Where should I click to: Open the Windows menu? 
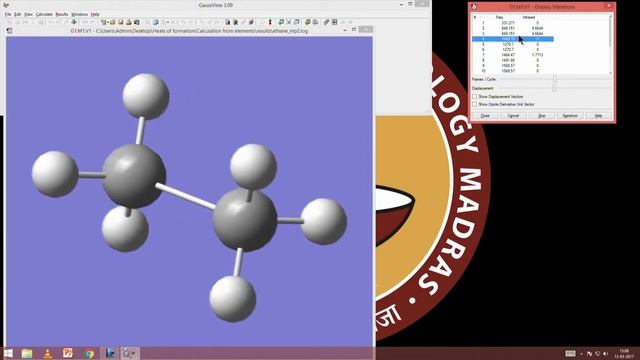click(79, 14)
